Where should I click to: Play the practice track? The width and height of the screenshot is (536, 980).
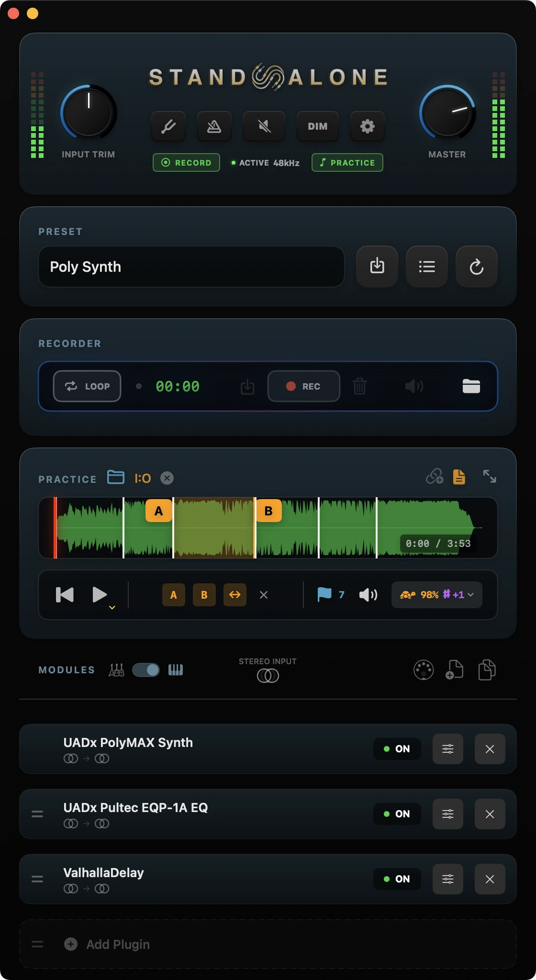click(99, 595)
